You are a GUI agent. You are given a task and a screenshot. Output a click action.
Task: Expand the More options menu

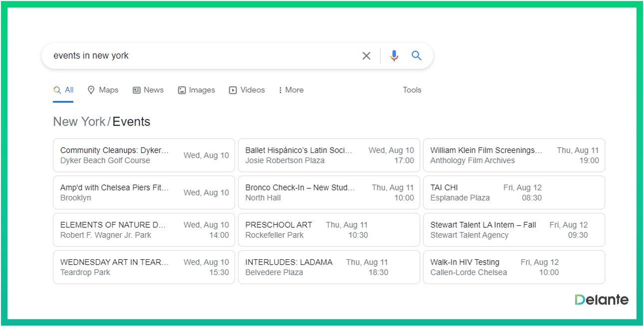(291, 90)
